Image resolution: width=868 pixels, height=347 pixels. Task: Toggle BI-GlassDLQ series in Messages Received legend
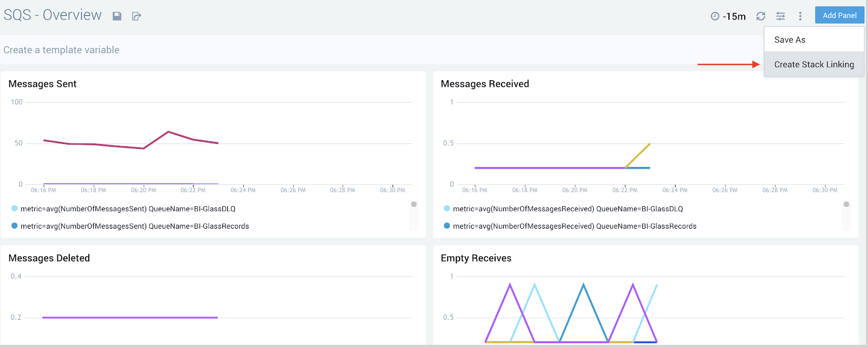pyautogui.click(x=568, y=209)
